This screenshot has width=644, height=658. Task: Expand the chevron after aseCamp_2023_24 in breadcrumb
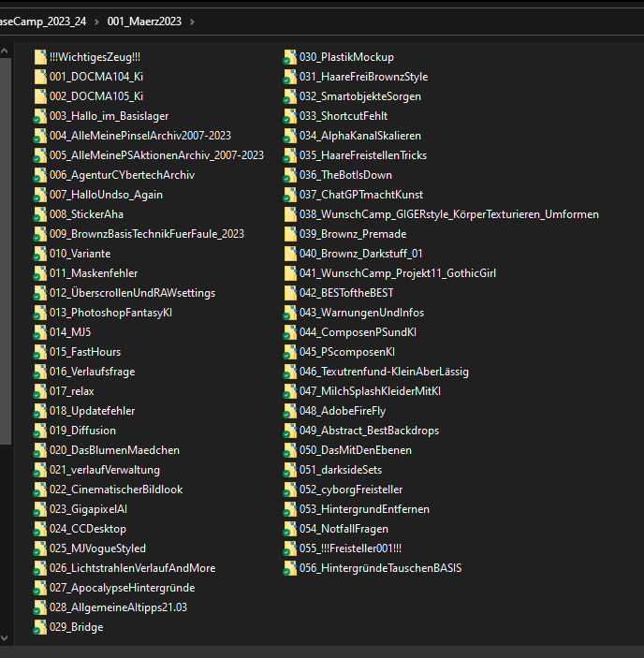[97, 21]
